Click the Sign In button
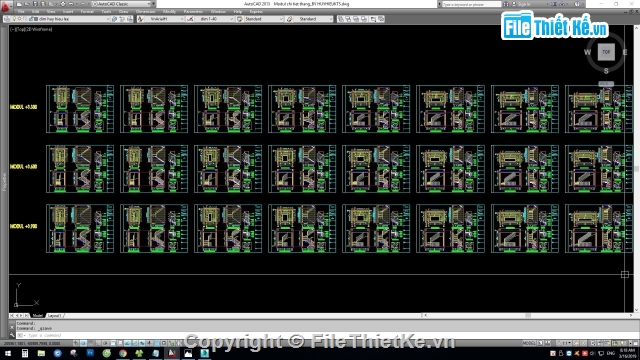The width and height of the screenshot is (640, 360). (524, 4)
